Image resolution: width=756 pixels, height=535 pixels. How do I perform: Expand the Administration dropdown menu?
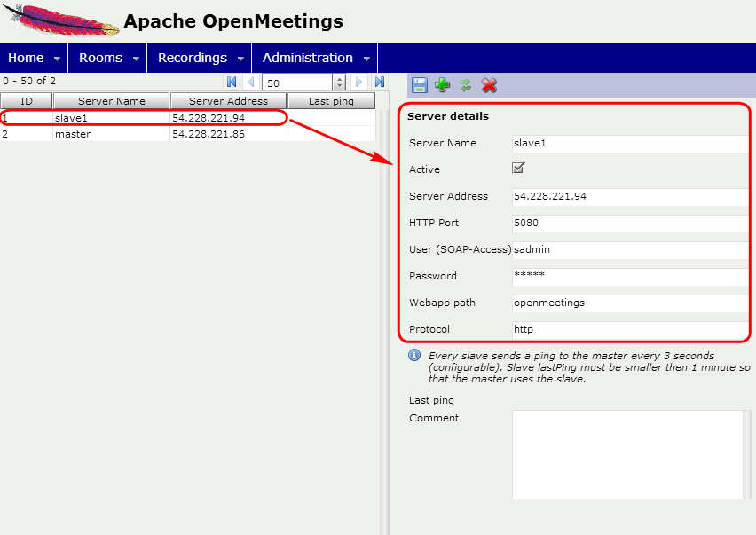(316, 58)
